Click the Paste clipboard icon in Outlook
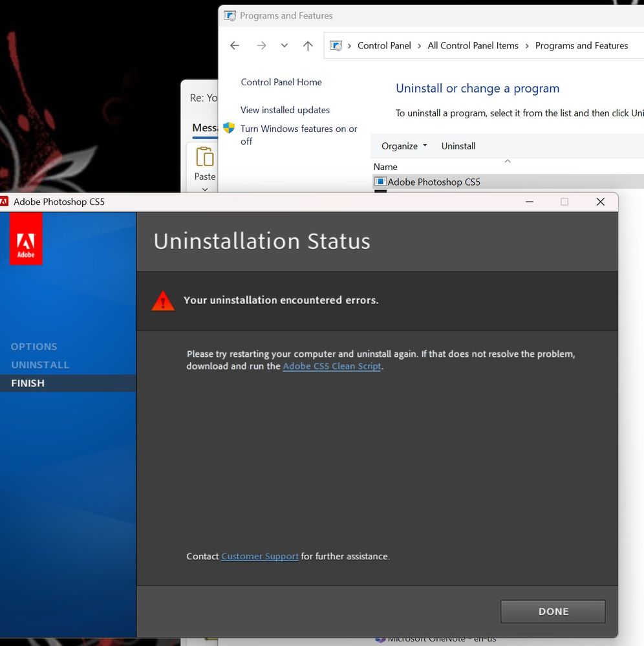 click(x=204, y=157)
